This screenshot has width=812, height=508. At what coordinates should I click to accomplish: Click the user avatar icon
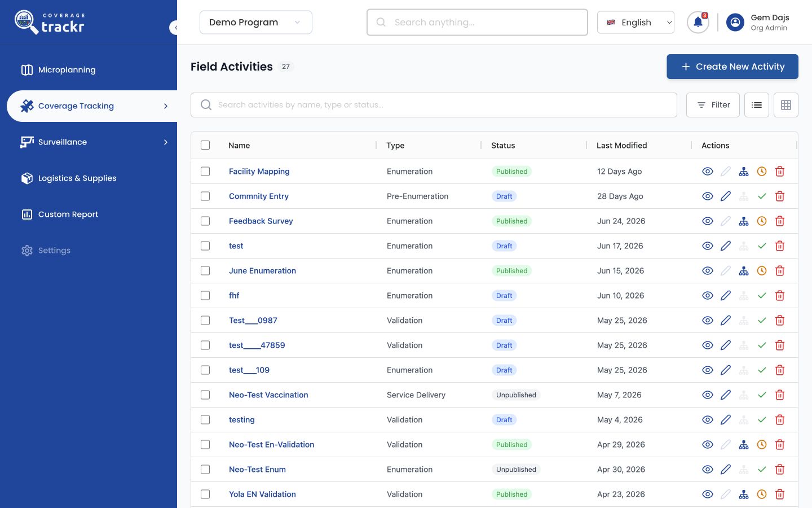click(735, 23)
